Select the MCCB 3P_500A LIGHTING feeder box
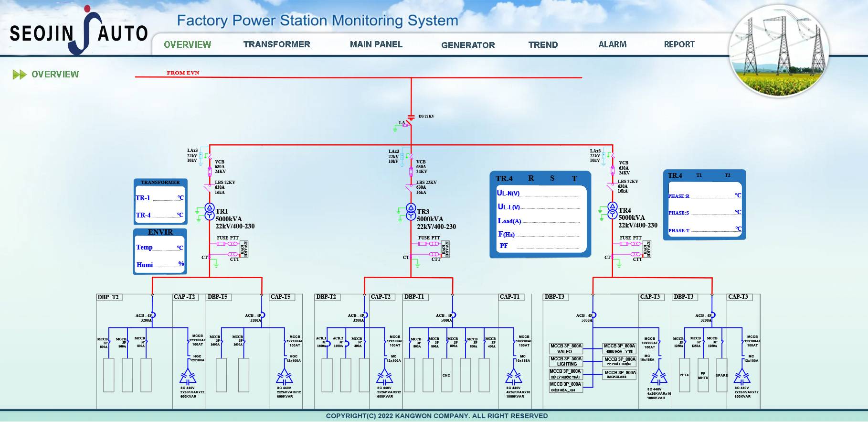The width and height of the screenshot is (868, 422). (566, 361)
